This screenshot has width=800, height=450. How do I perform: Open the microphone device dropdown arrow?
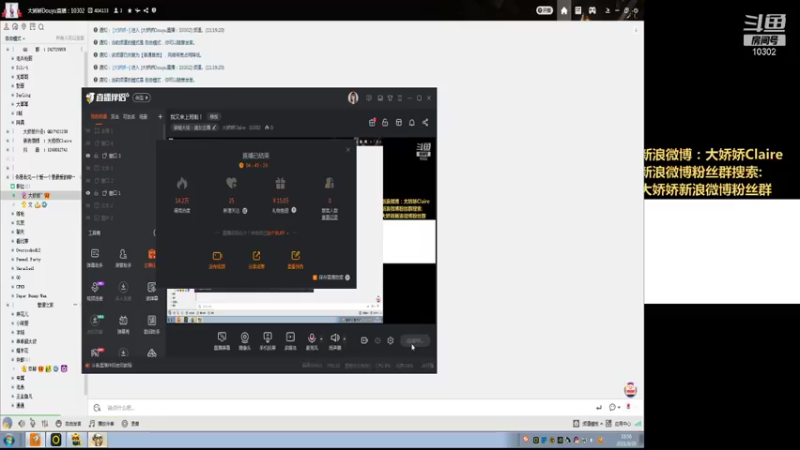click(x=321, y=339)
